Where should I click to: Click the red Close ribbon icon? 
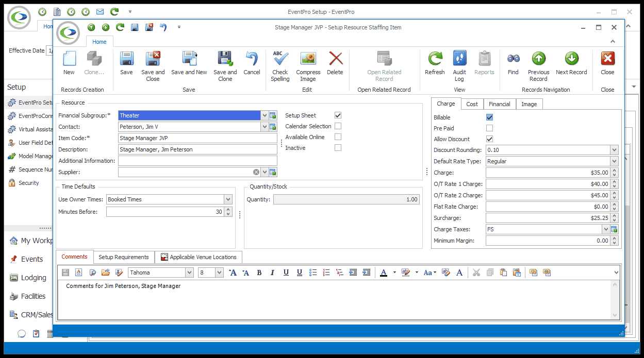tap(607, 59)
